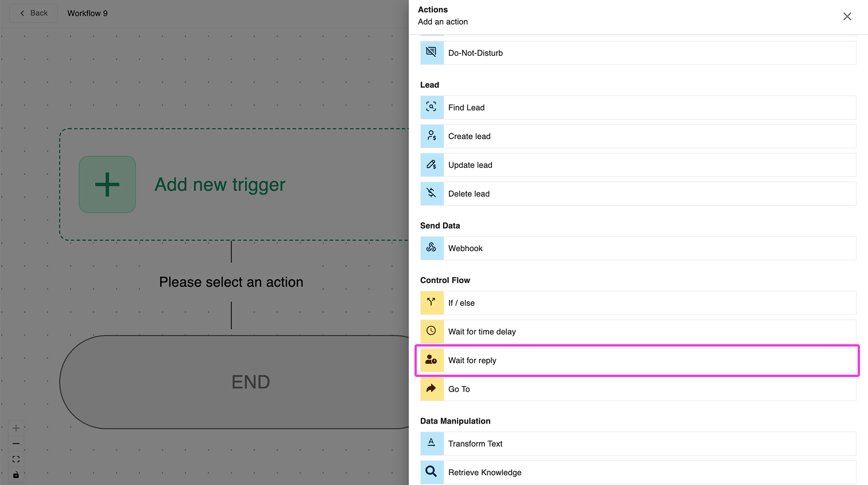Screen dimensions: 868x485
Task: Close the Actions panel
Action: click(x=847, y=16)
